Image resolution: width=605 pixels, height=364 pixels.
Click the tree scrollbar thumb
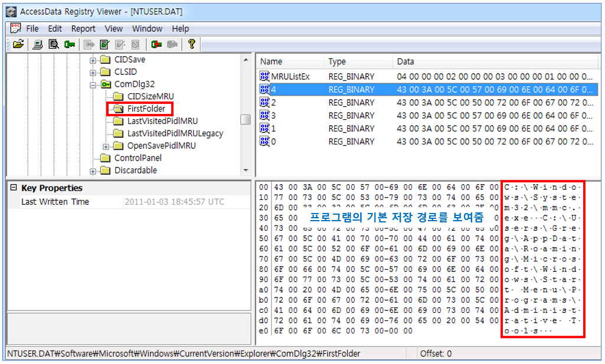pyautogui.click(x=246, y=120)
